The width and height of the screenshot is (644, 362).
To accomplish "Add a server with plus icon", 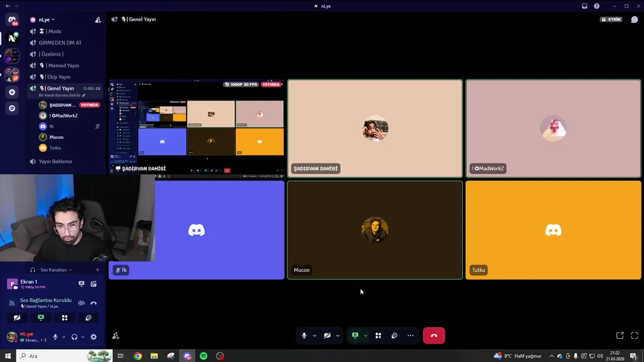I will 12,92.
